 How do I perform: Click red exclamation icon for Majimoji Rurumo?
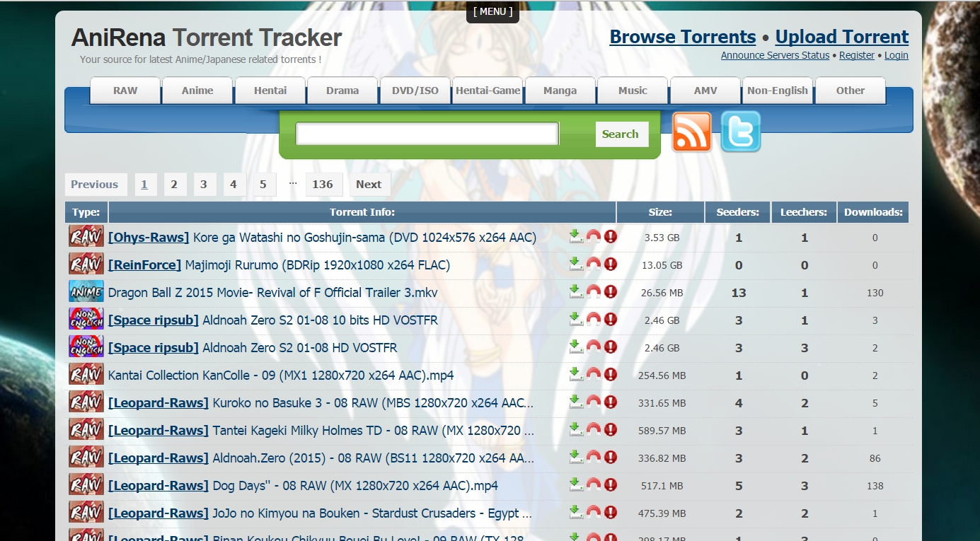(611, 264)
